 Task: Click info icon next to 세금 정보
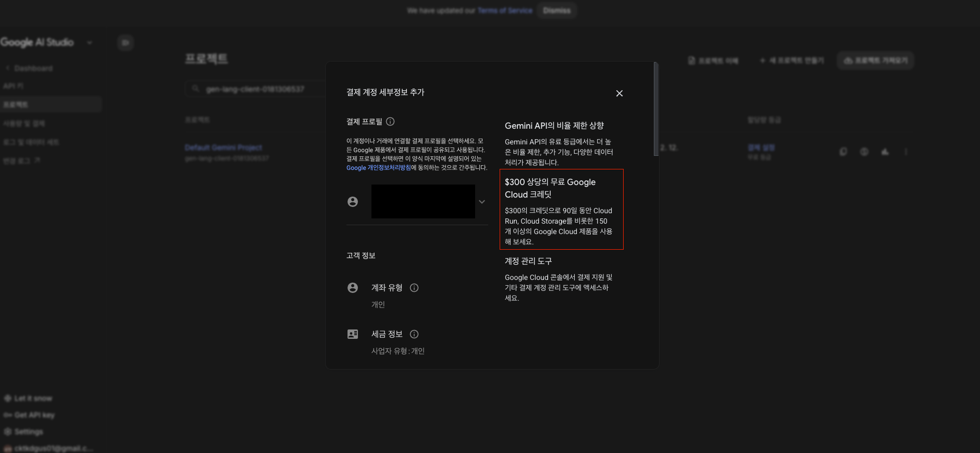[414, 334]
